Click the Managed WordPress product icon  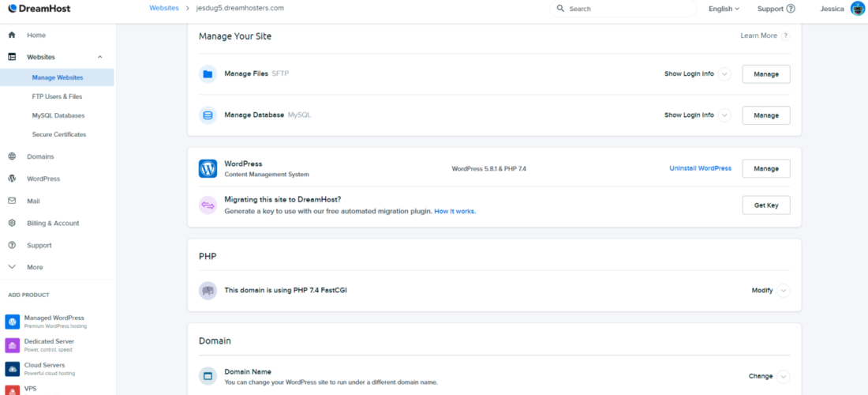click(12, 322)
